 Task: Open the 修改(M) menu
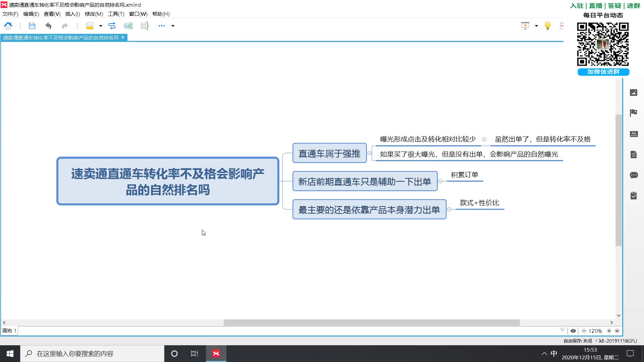(x=94, y=14)
